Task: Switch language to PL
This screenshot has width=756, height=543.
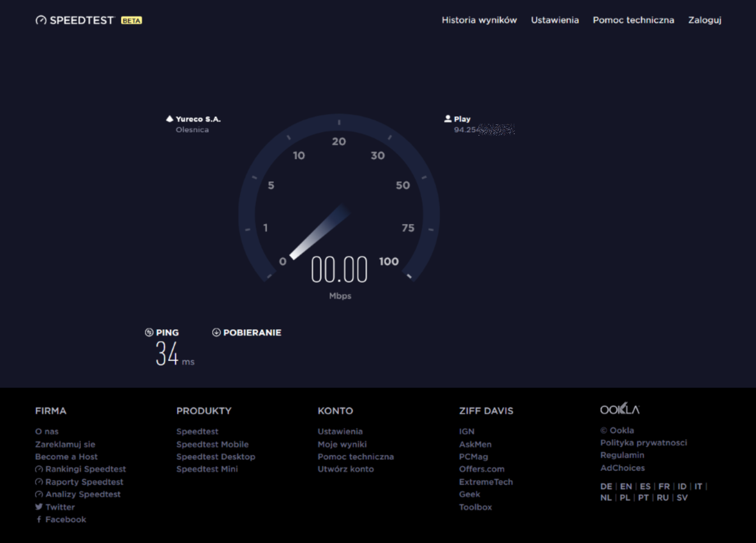Action: (x=625, y=498)
